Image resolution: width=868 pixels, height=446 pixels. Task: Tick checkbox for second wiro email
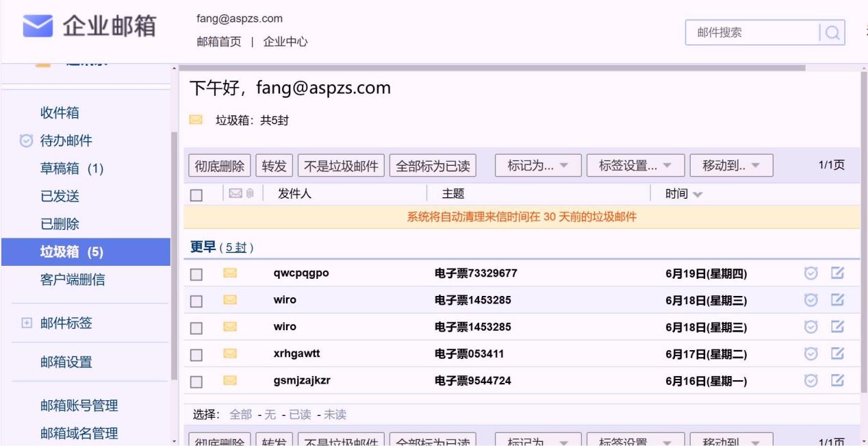coord(196,328)
